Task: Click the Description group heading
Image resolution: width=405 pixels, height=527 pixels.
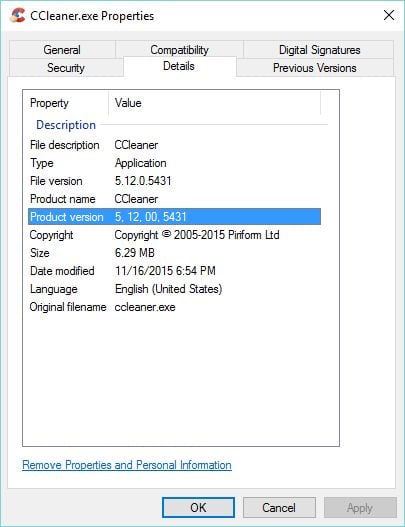Action: click(x=66, y=125)
